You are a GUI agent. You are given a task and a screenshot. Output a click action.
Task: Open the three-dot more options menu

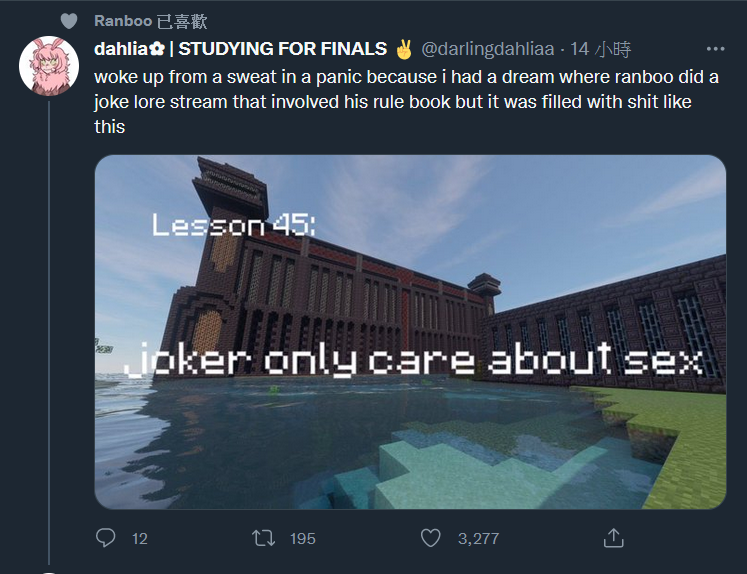tap(716, 49)
